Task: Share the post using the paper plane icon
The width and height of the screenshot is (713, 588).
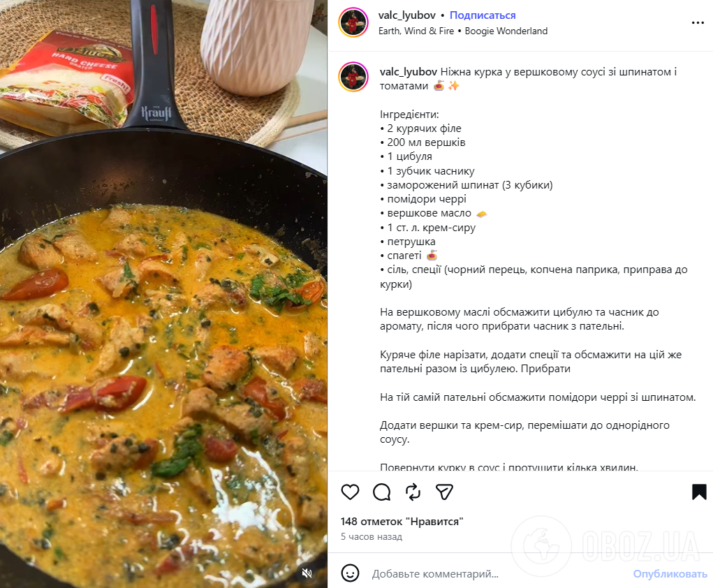Action: click(445, 492)
